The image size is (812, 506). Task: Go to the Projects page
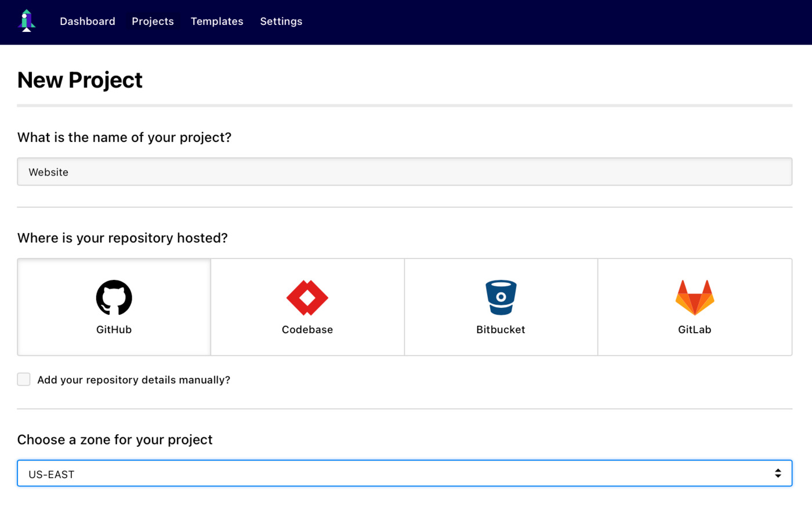153,21
